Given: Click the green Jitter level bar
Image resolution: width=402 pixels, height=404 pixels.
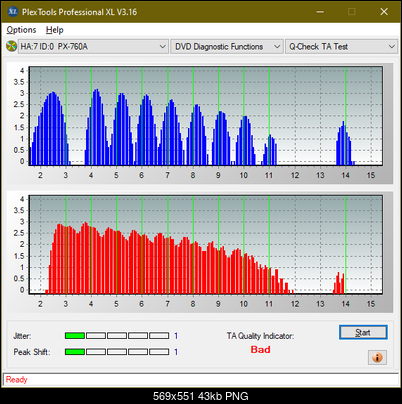Looking at the screenshot, I should coord(75,336).
